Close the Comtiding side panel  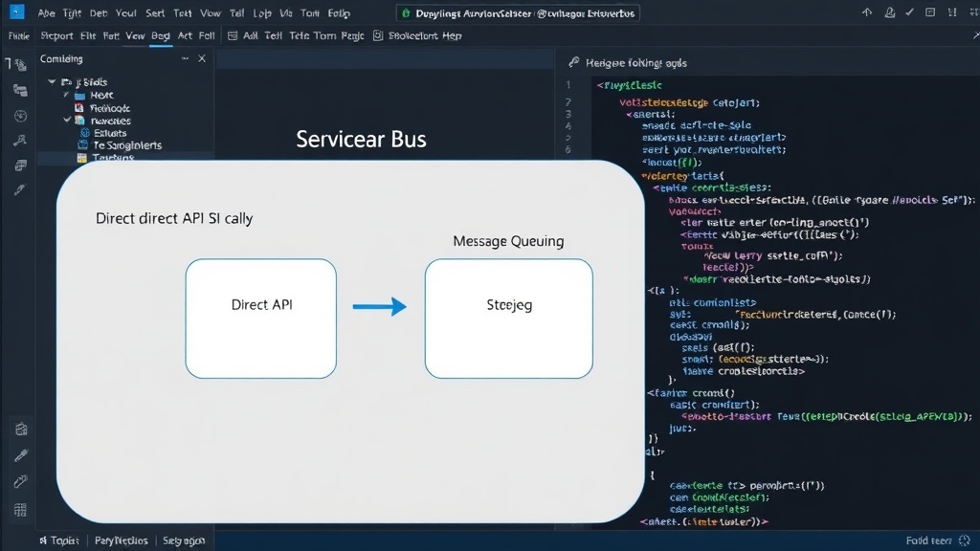[x=202, y=58]
